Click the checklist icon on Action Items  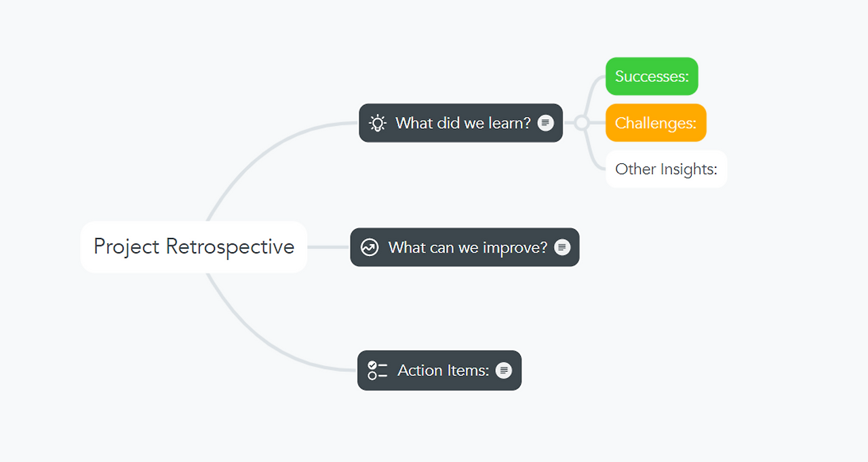pyautogui.click(x=377, y=371)
